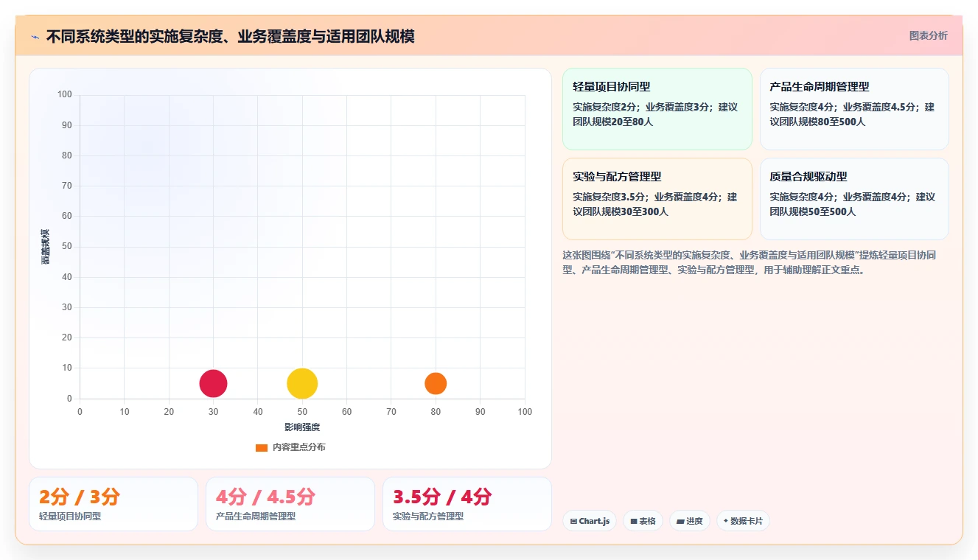Click the yellow bubble at x=50
This screenshot has width=978, height=560.
click(x=302, y=383)
